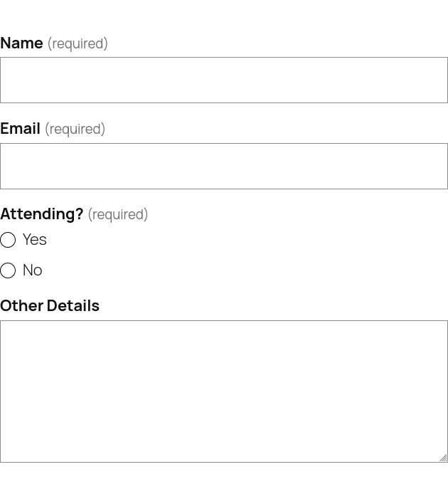Click the Name text input field

pos(224,80)
